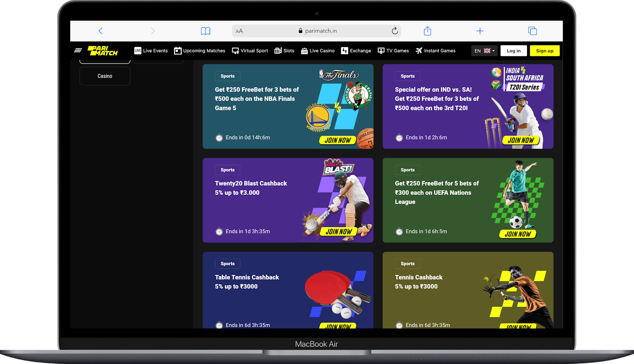This screenshot has width=634, height=364.
Task: Open Slots from the top navigation
Action: click(285, 51)
